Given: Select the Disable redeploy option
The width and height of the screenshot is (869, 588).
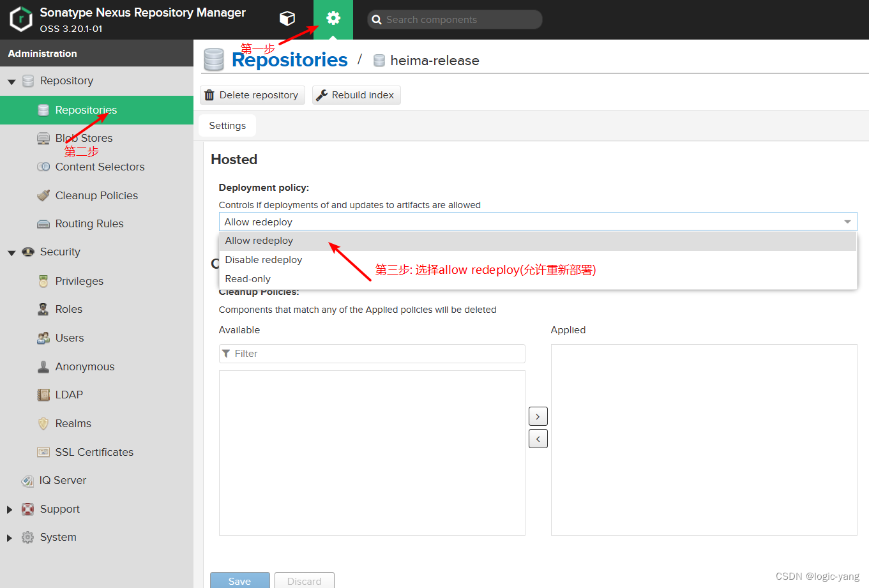Looking at the screenshot, I should click(263, 259).
